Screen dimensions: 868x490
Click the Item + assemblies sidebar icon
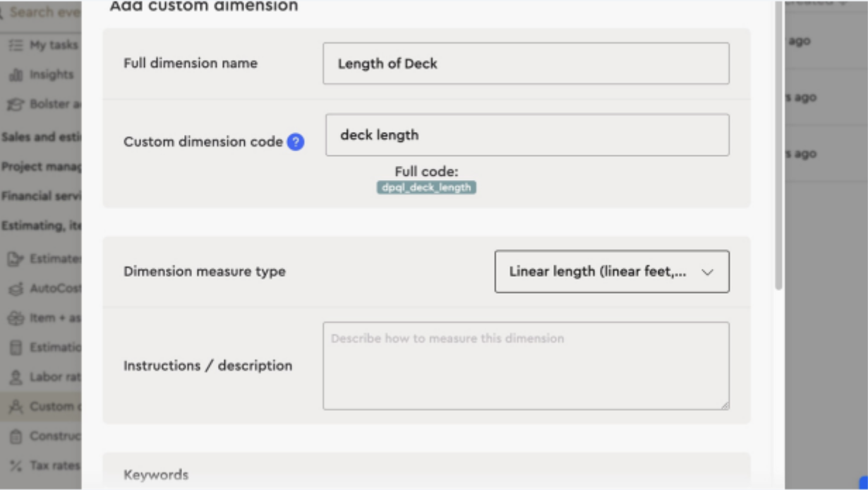click(15, 318)
